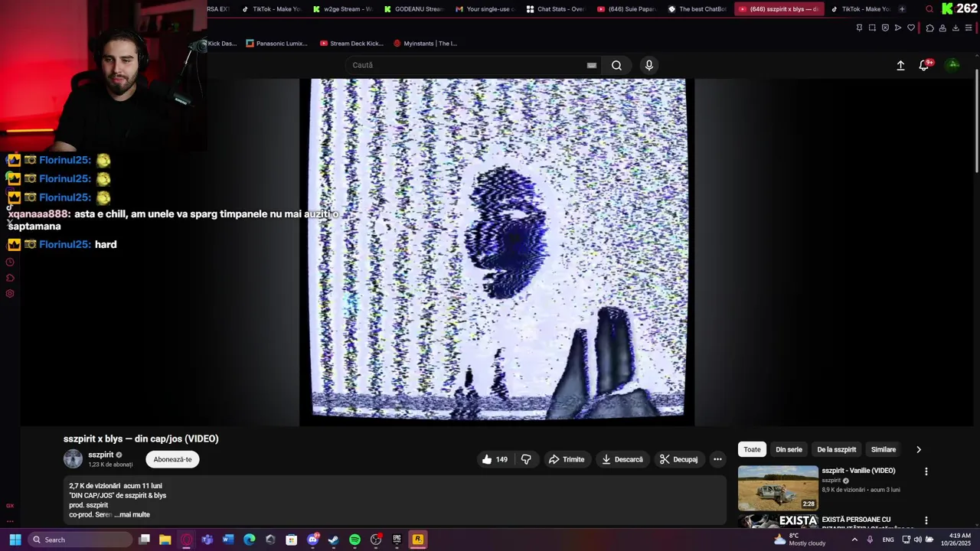Screen dimensions: 980x551
Task: Dislike the video with thumbs down
Action: coord(526,459)
